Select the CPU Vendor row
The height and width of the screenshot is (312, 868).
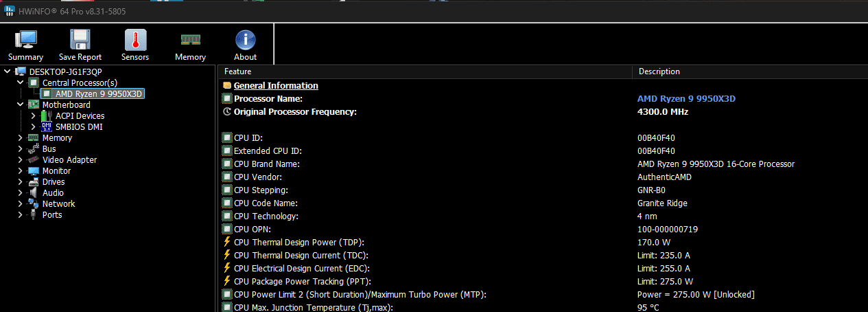(x=543, y=177)
